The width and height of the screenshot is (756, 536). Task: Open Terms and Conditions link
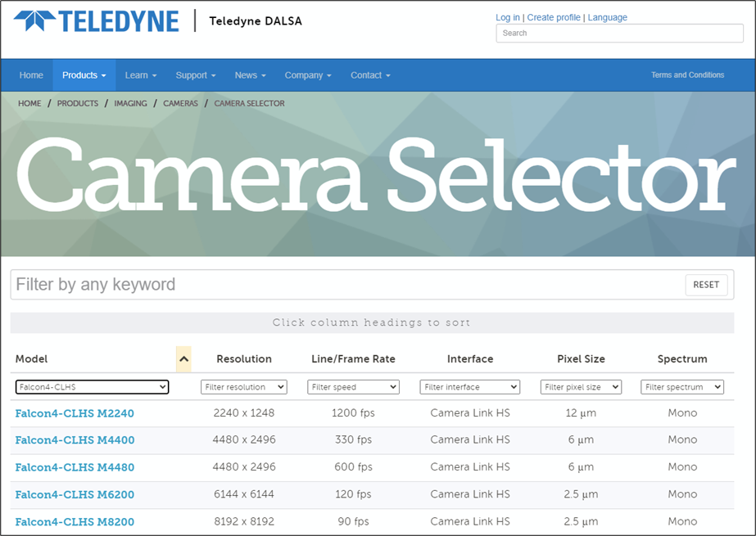pos(687,75)
